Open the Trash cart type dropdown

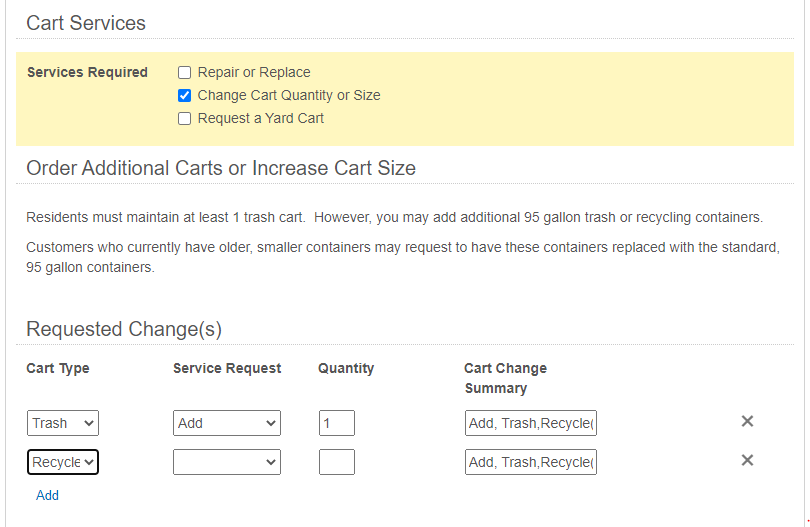(63, 423)
